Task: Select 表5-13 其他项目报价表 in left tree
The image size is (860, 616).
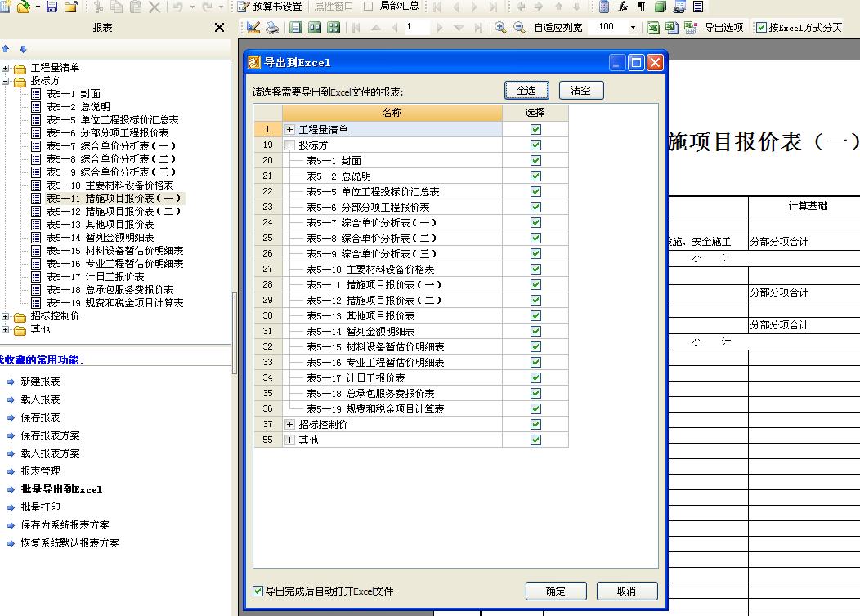Action: (100, 225)
